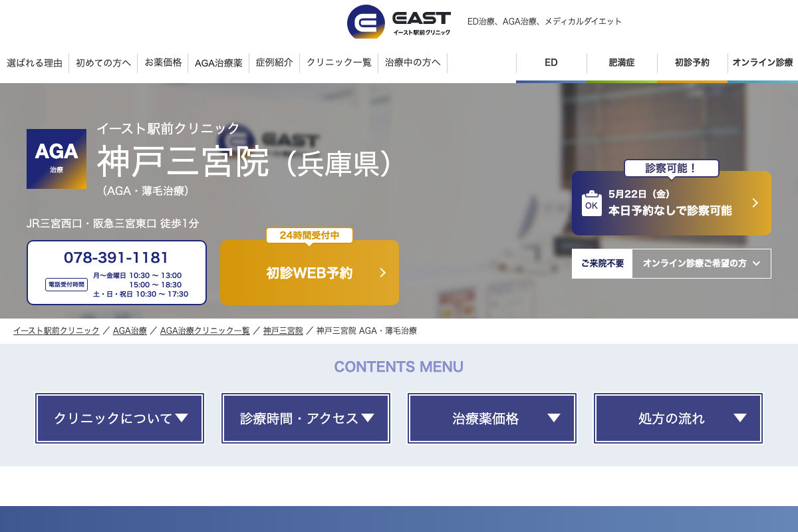
Task: Click ED治療、AGA治療、メディカルダイエット tagline
Action: point(545,21)
